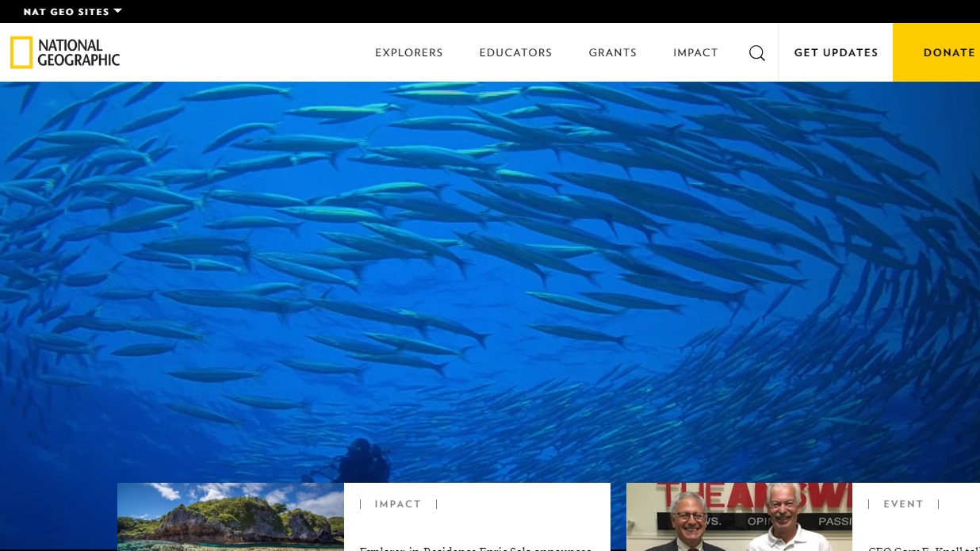The image size is (980, 551).
Task: Open the EDUCATORS navigation menu
Action: click(x=515, y=52)
